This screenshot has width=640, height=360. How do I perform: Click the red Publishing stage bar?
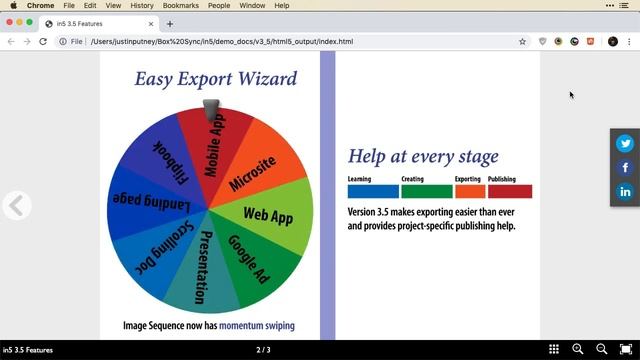510,191
